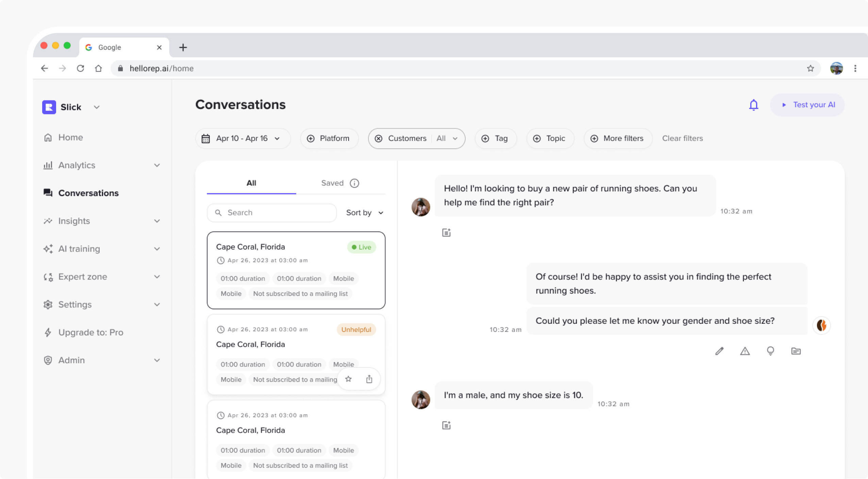Viewport: 868px width, 479px height.
Task: Switch to the All conversations tab
Action: 251,183
